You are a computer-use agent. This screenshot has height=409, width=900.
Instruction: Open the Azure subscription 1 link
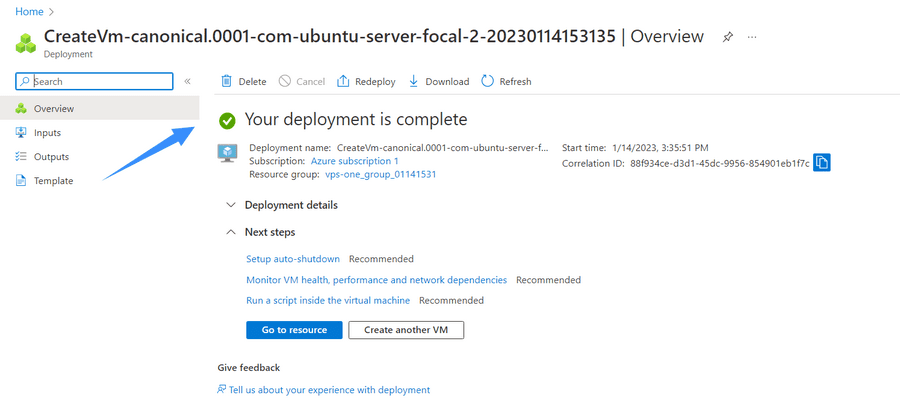pos(355,161)
